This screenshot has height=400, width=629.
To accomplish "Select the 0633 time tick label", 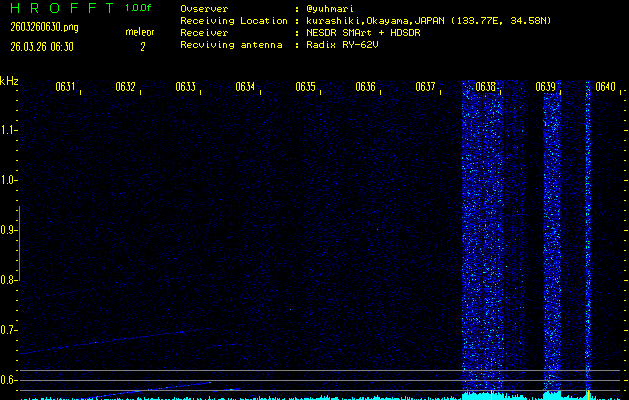I will [x=185, y=87].
